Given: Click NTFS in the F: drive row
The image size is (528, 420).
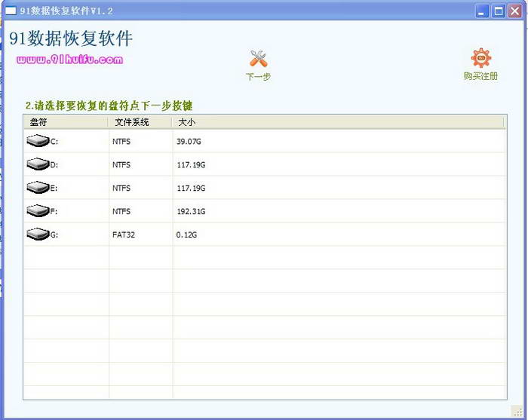Looking at the screenshot, I should coord(121,211).
